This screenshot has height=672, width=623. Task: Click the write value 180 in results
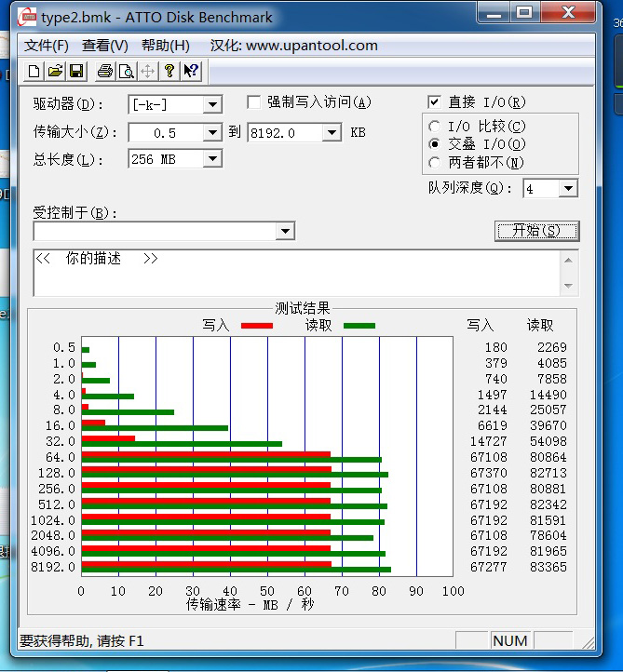[496, 347]
